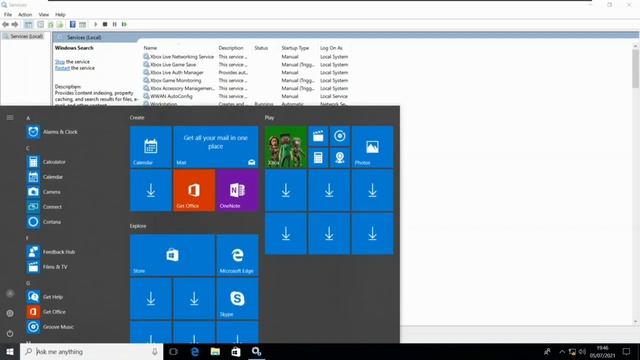Viewport: 640px width, 360px height.
Task: Open Feedback Hub from the app list
Action: pyautogui.click(x=51, y=252)
